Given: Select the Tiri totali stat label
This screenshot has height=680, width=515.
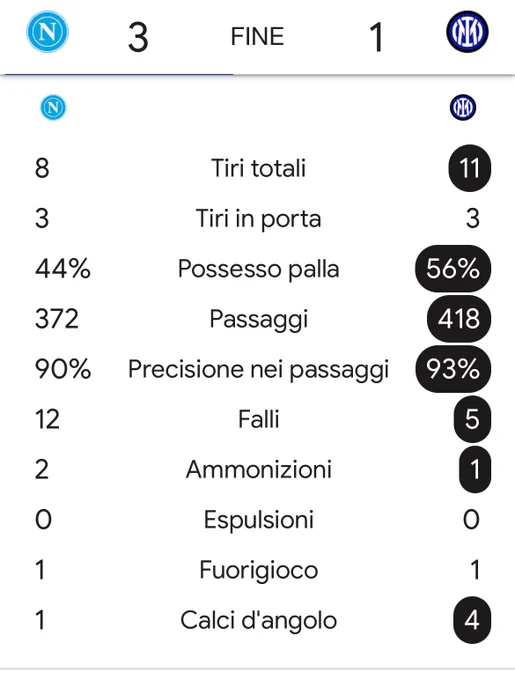Looking at the screenshot, I should pos(258,168).
